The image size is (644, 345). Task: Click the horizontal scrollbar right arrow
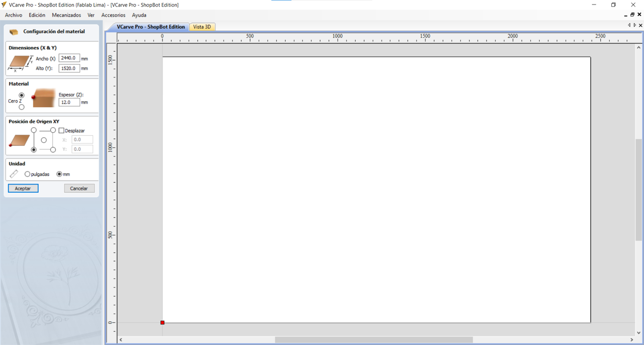point(632,340)
